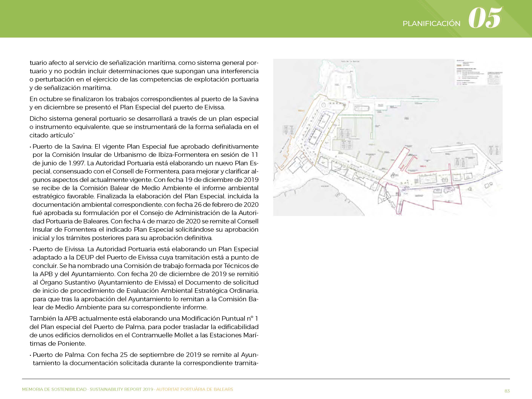This screenshot has width=532, height=399.
Task: Click the Puerto de la Savina bullet heading
Action: 62,146
